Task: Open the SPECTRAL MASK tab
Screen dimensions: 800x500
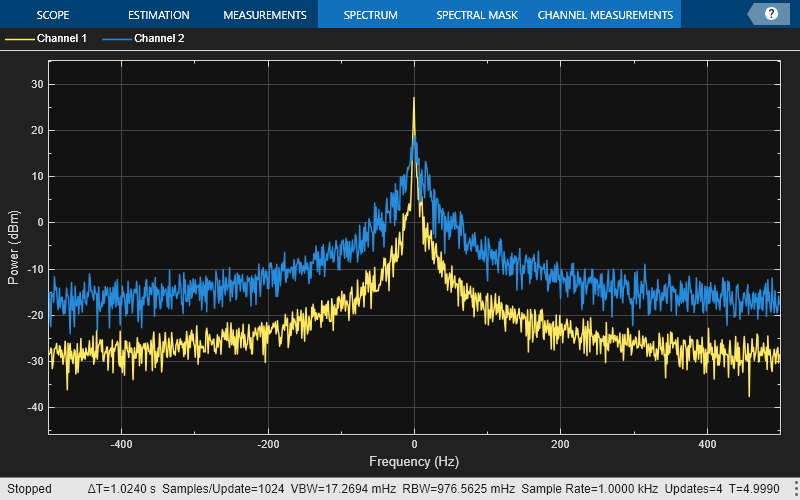Action: click(477, 15)
